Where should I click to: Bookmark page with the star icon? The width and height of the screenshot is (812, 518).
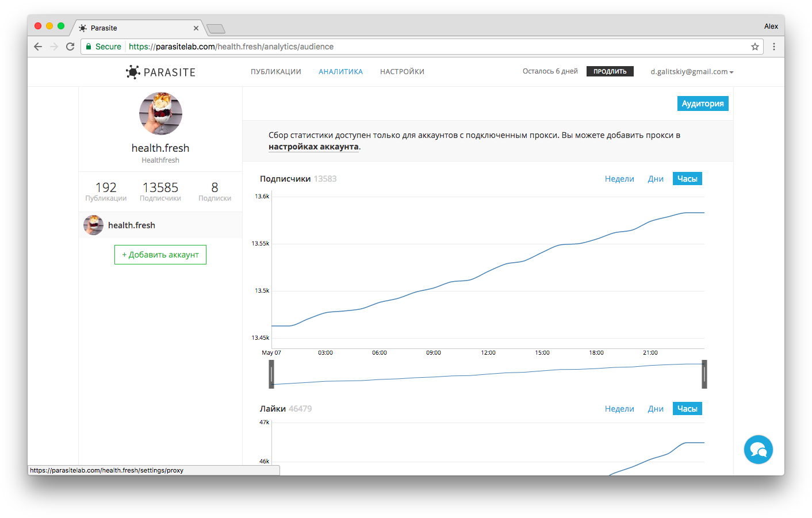point(754,47)
